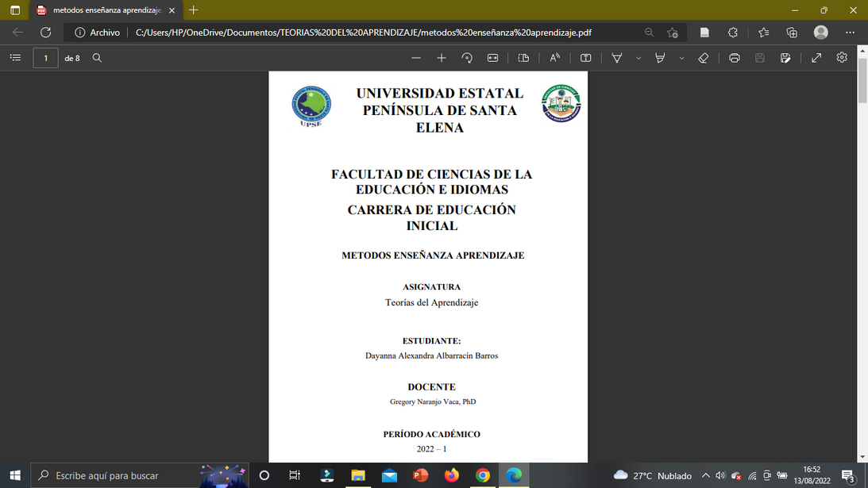
Task: Click the scrollbar down arrow
Action: coord(862,457)
